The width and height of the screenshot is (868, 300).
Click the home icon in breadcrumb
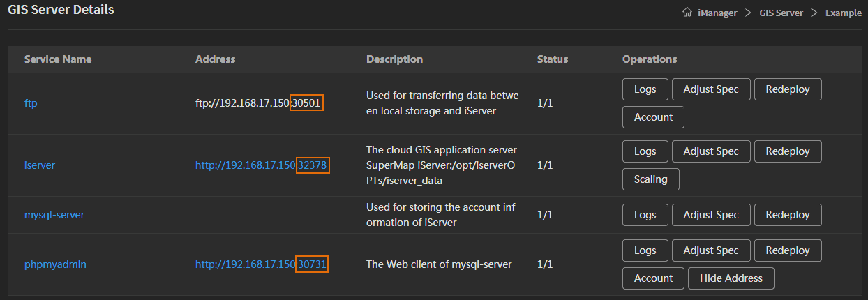click(687, 13)
